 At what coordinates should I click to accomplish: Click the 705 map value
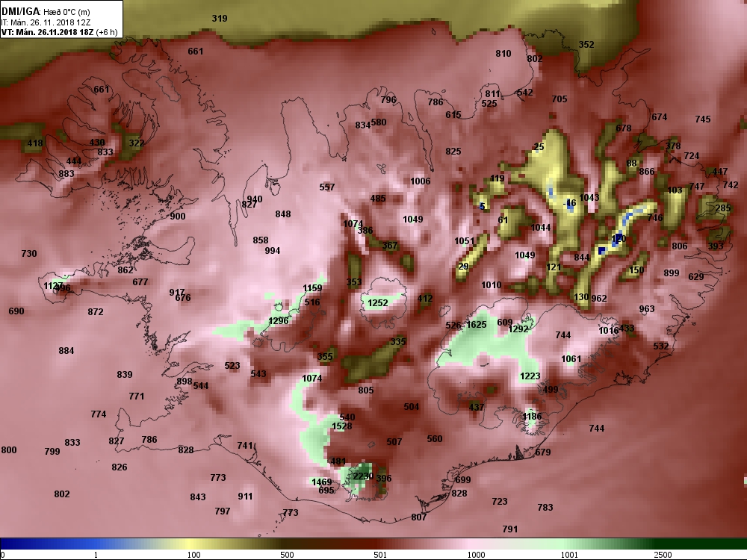pos(560,99)
